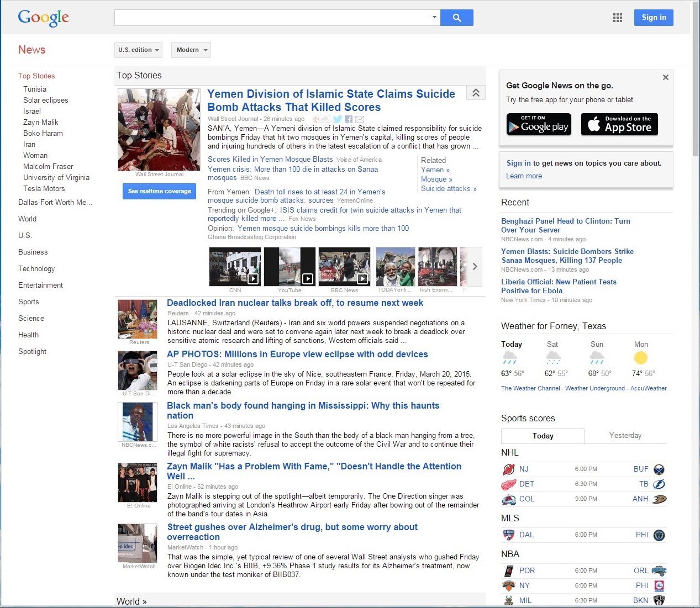The height and width of the screenshot is (608, 700).
Task: Switch sports scores to Yesterday tab
Action: (625, 436)
